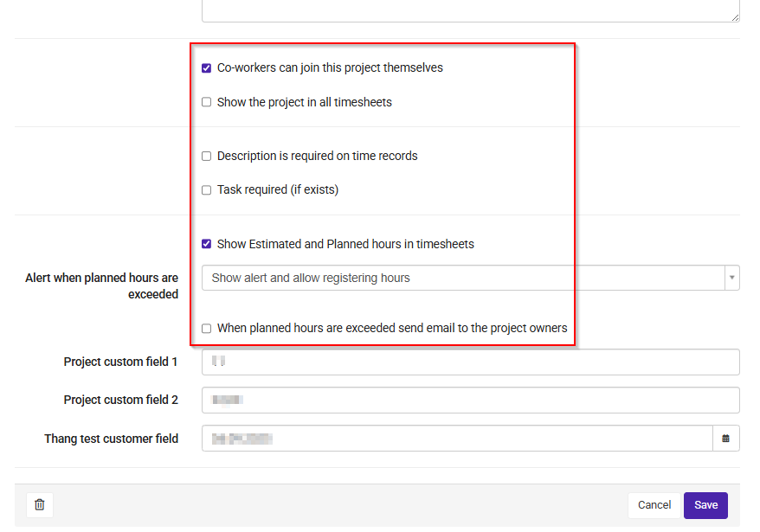
Task: Tick the Task required (if exists) checkbox
Action: (207, 190)
